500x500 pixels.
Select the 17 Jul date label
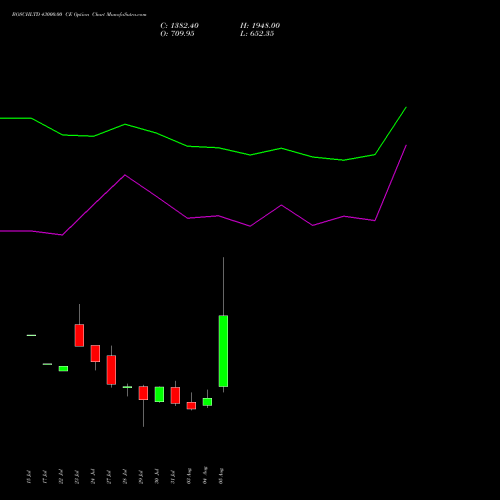[45, 477]
